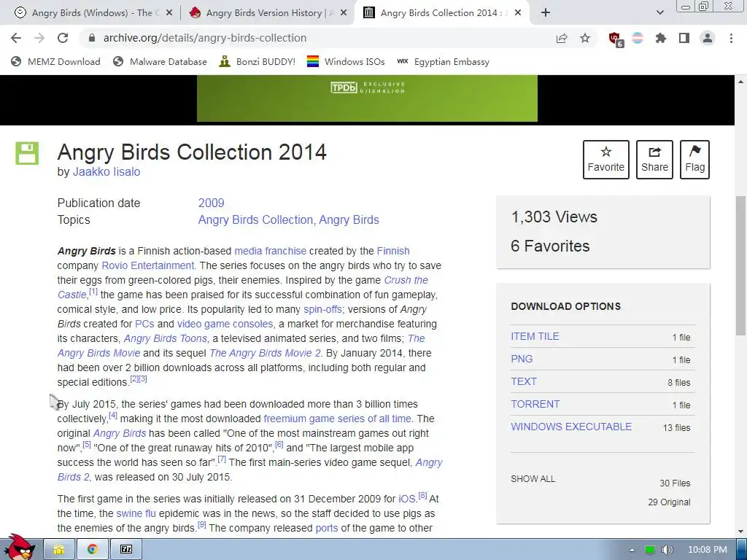The height and width of the screenshot is (560, 747).
Task: Close the Angry Birds Version History tab
Action: click(x=344, y=13)
